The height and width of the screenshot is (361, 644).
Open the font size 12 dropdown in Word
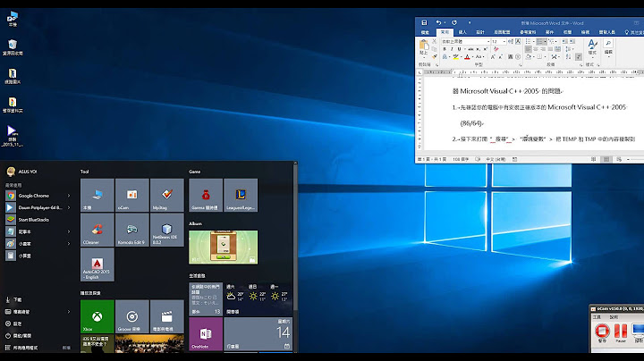click(x=504, y=41)
